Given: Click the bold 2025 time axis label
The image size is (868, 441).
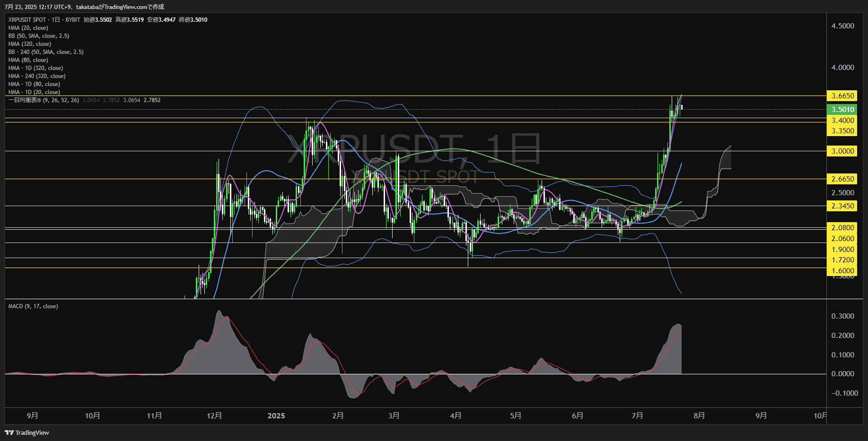Looking at the screenshot, I should 276,416.
